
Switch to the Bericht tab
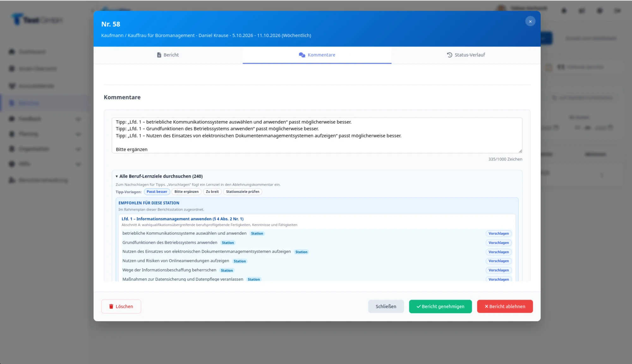click(168, 55)
